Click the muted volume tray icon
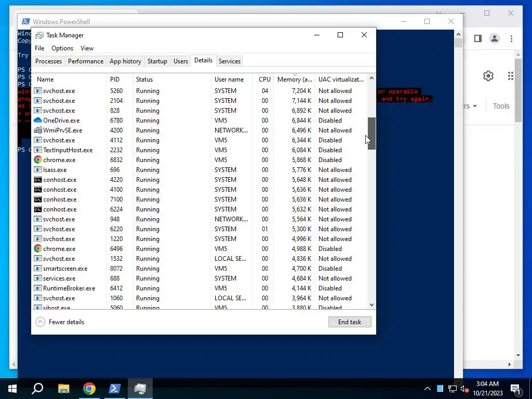The image size is (532, 399). [x=465, y=389]
